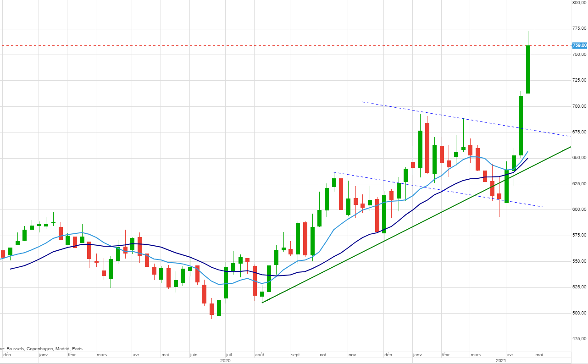The height and width of the screenshot is (364, 588).
Task: Click the horizontal dashed current price line
Action: pyautogui.click(x=275, y=45)
